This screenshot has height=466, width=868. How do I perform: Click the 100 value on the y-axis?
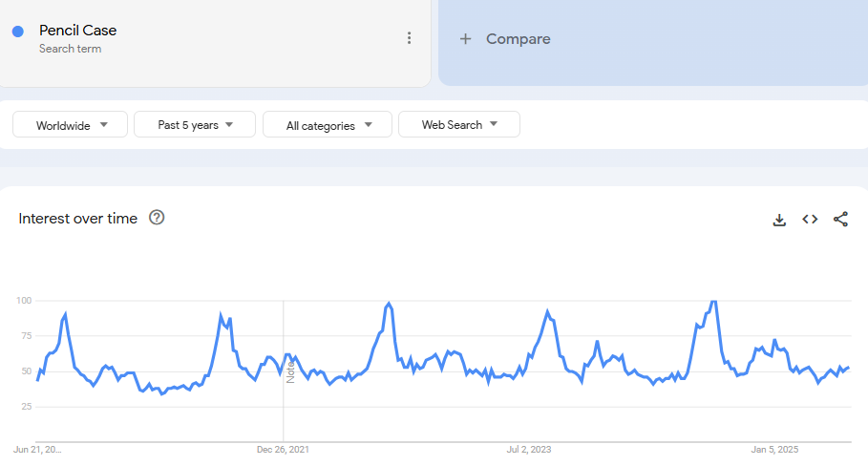point(24,301)
